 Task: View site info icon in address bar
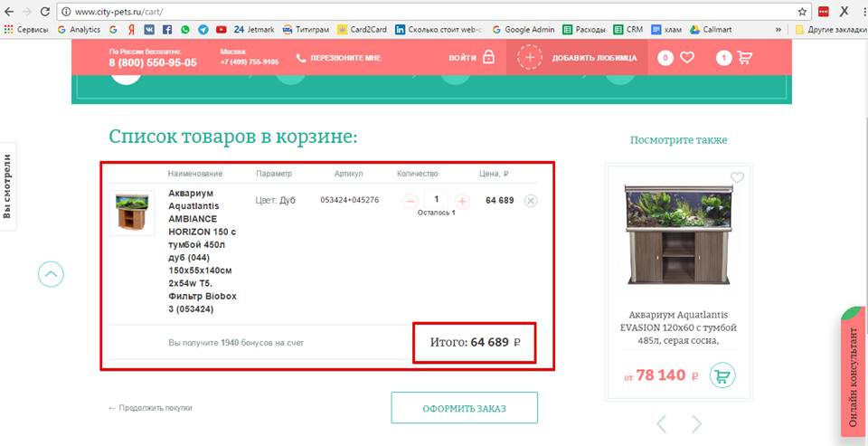click(66, 12)
